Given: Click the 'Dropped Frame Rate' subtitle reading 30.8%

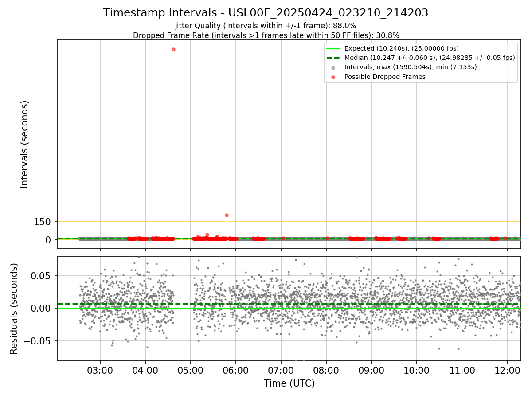Looking at the screenshot, I should click(266, 35).
